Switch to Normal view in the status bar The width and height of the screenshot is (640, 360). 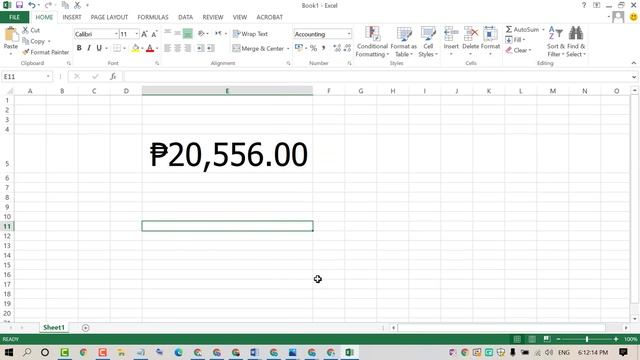tap(517, 339)
